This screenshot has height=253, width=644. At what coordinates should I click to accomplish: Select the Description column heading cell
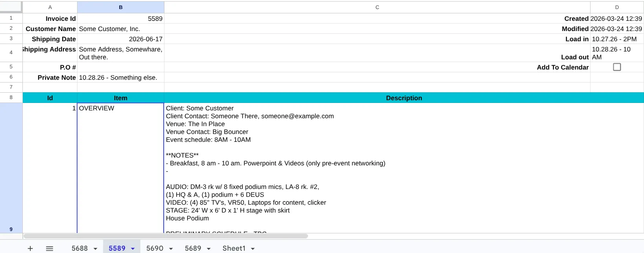pos(404,98)
